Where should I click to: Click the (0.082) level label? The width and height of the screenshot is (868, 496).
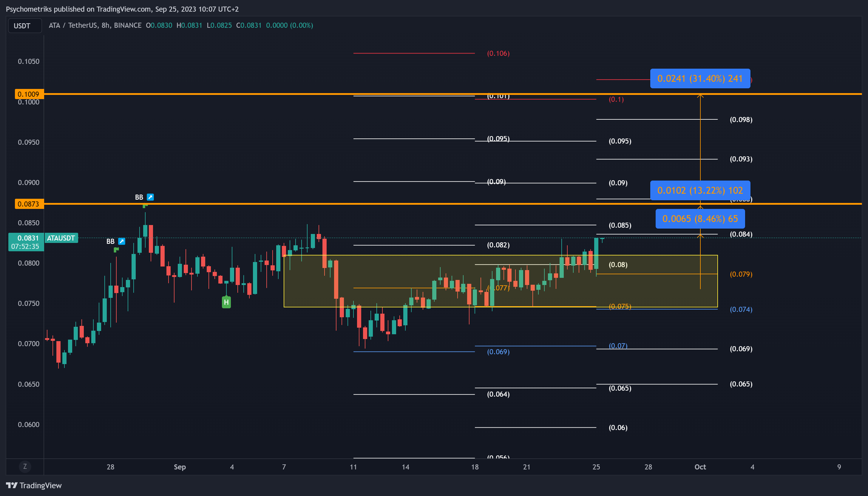(498, 245)
